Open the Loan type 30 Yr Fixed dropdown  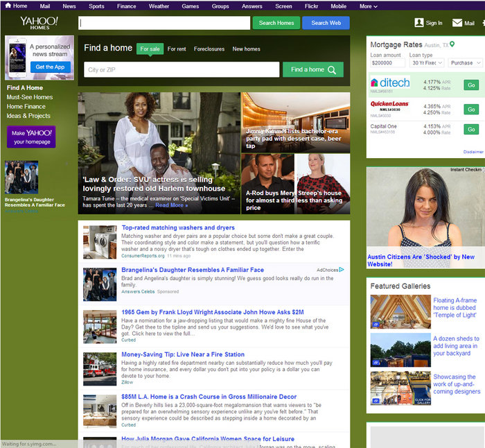coord(427,63)
